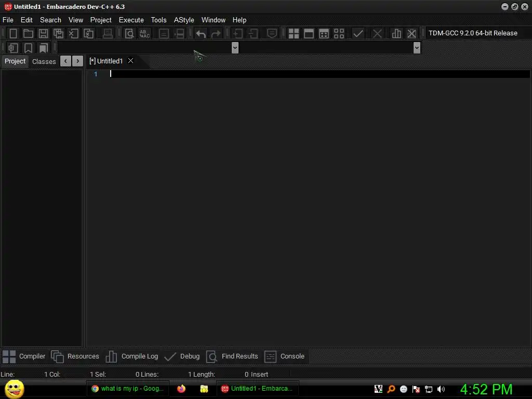This screenshot has width=532, height=399.
Task: Open Find using the magnifier page icon
Action: 129,33
